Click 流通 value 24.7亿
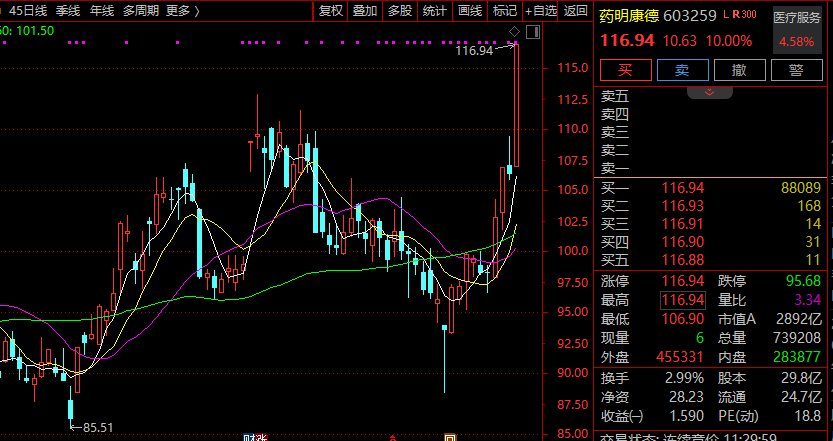This screenshot has width=833, height=441. point(803,397)
